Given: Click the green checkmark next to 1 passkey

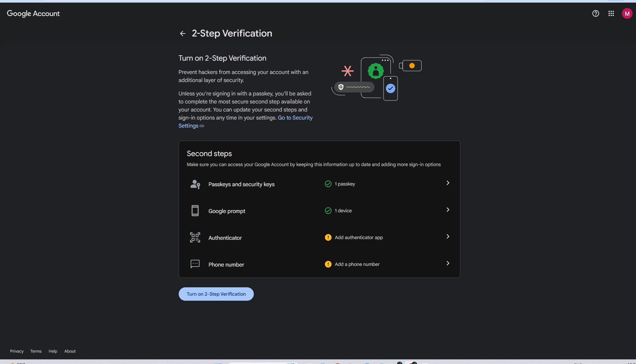Looking at the screenshot, I should click(328, 184).
